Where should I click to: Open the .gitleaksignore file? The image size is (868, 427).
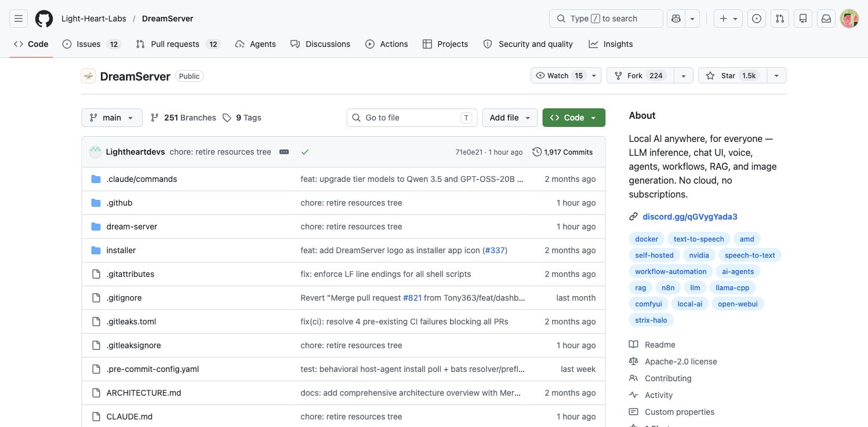[134, 345]
